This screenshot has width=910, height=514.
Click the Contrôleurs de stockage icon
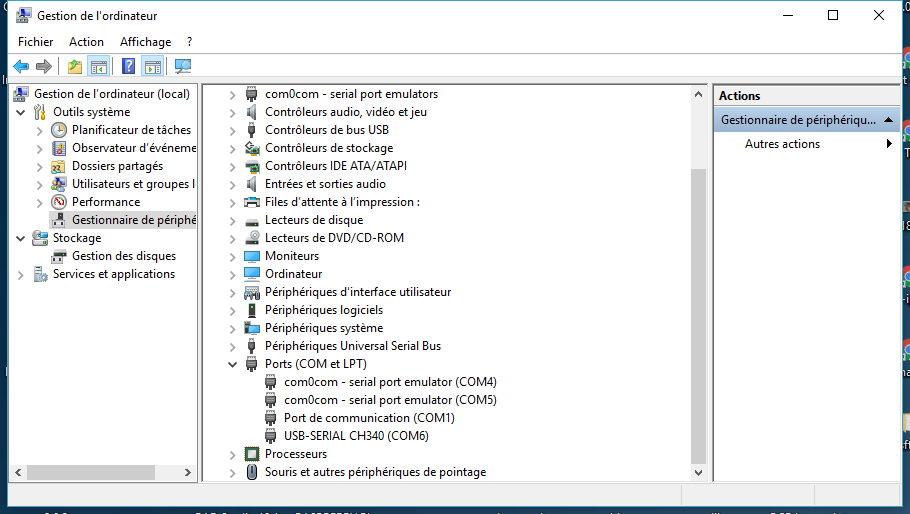coord(251,148)
